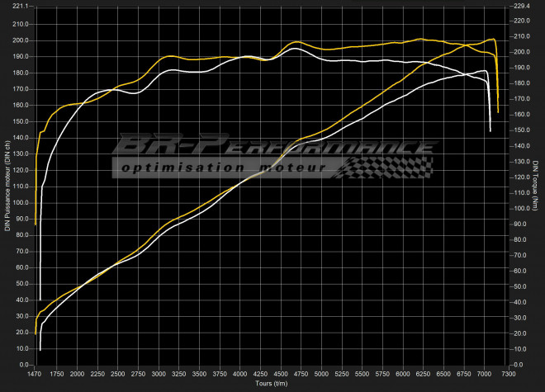Click the 50.0 label on right torque axis
Screen dimensions: 545x392
point(524,286)
